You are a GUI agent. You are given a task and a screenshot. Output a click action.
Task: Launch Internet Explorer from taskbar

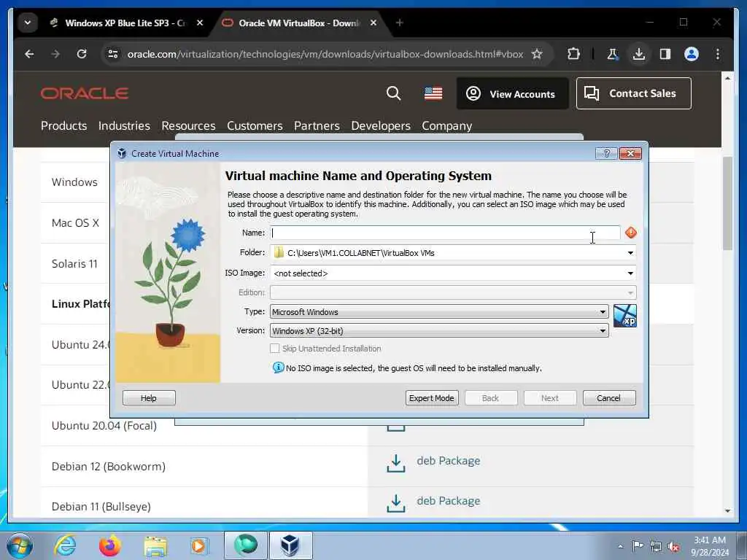65,545
